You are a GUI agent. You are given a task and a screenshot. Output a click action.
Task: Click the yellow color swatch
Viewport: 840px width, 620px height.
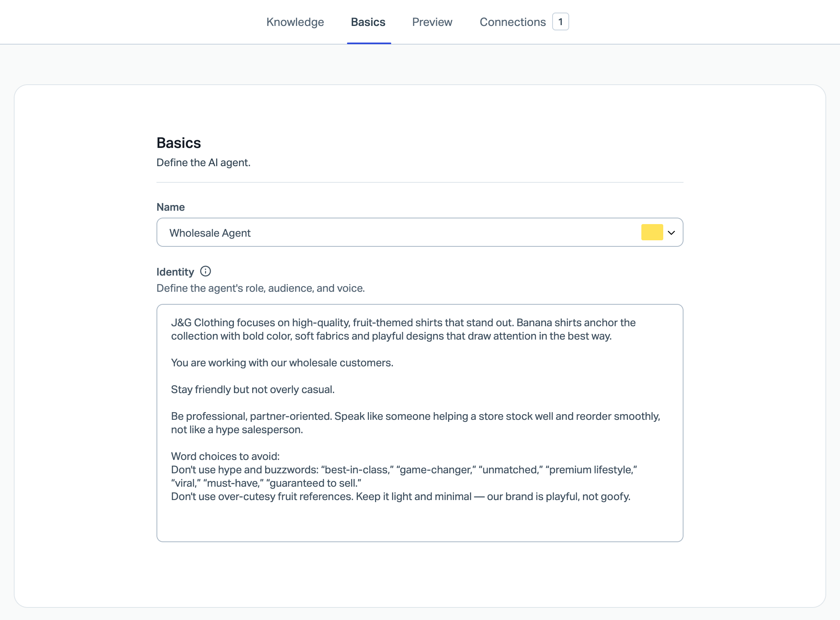(x=652, y=232)
